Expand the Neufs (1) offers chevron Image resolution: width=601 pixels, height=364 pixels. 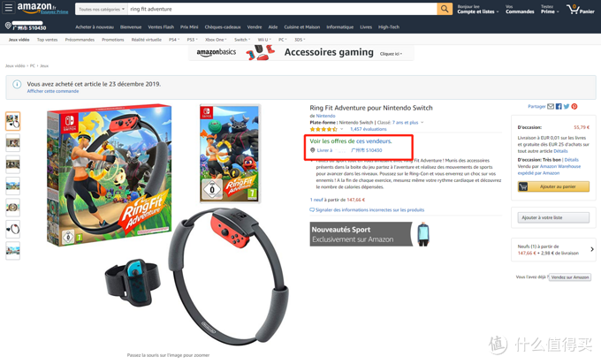(x=592, y=249)
